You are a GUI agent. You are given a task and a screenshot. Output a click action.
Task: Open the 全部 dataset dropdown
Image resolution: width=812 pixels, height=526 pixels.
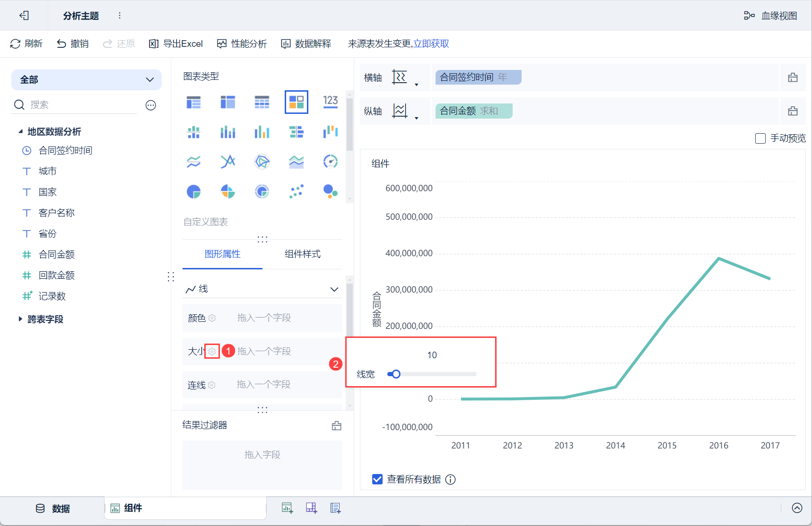pyautogui.click(x=87, y=80)
